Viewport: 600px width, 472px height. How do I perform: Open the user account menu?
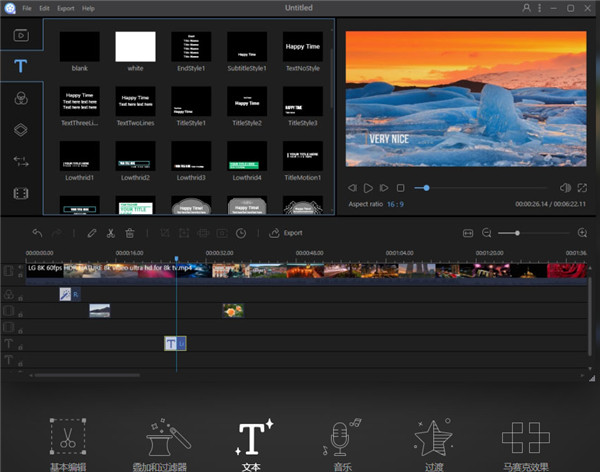tap(527, 8)
